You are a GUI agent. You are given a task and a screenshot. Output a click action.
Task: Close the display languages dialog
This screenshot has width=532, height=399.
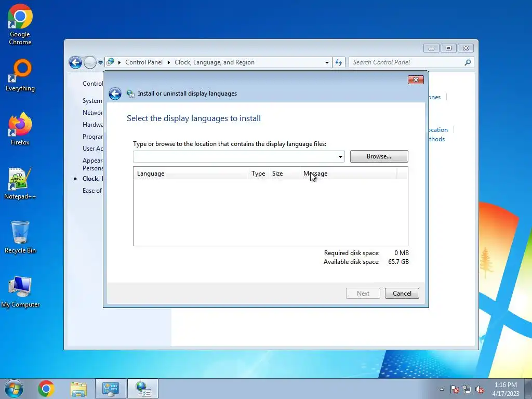[x=416, y=79]
